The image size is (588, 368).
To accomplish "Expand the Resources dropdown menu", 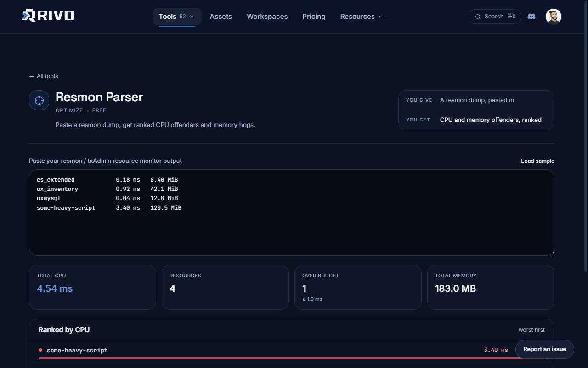I will pos(362,17).
